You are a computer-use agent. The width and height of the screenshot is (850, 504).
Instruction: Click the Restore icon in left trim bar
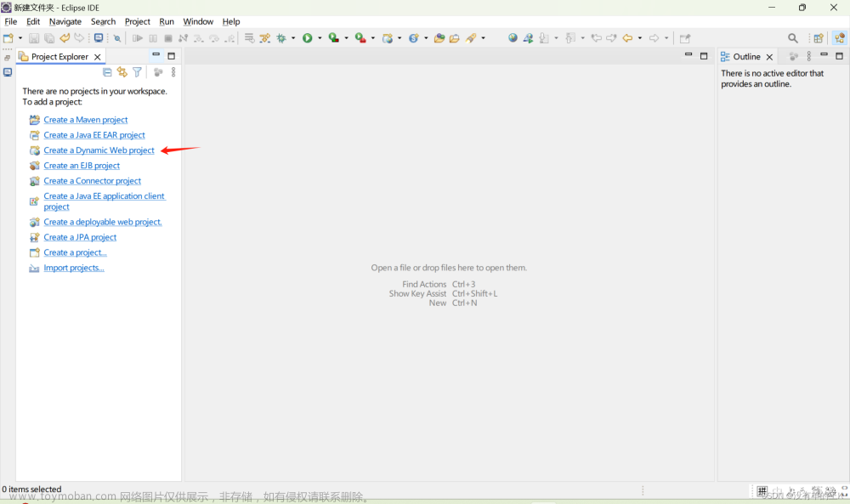tap(8, 58)
